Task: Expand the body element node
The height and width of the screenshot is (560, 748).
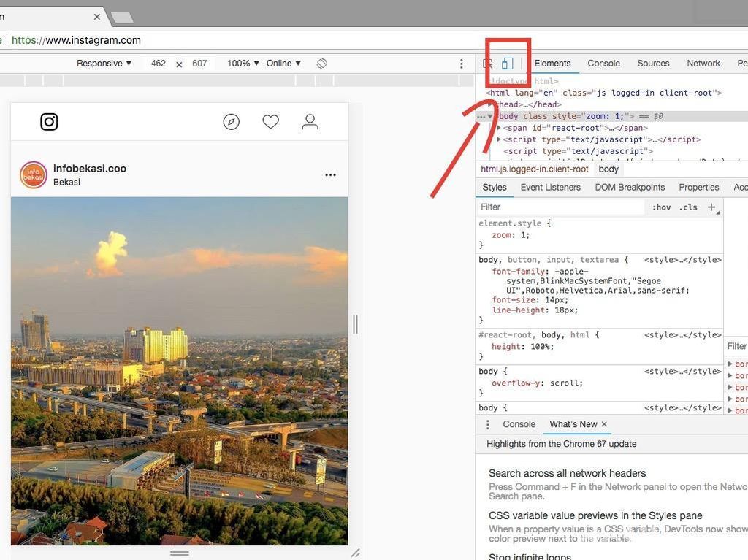Action: [490, 116]
